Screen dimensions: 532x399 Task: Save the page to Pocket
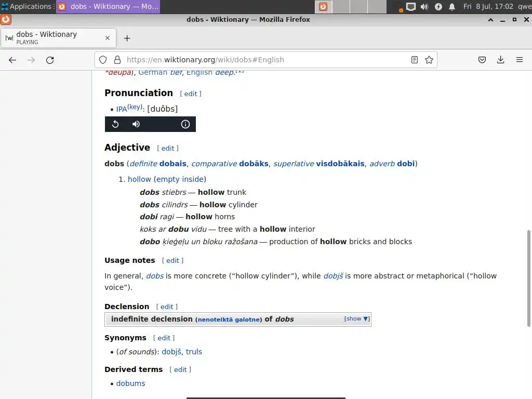(x=482, y=60)
